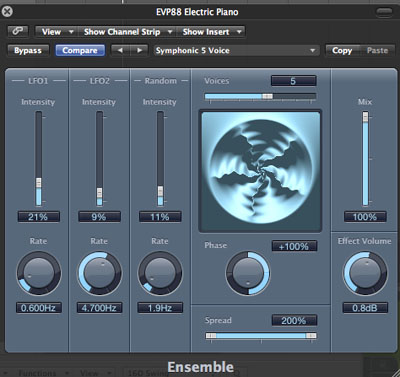
Task: Click the 4.700Hz rate value field
Action: pos(100,308)
